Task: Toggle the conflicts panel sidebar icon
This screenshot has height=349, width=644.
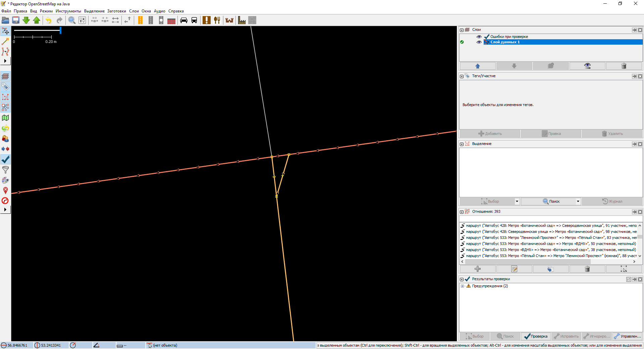Action: tap(5, 149)
